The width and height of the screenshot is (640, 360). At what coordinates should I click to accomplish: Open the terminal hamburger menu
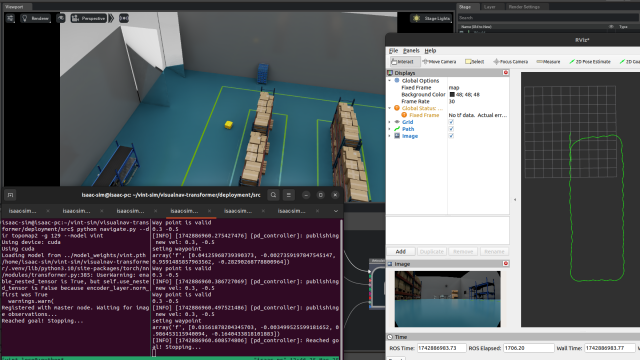coord(289,195)
